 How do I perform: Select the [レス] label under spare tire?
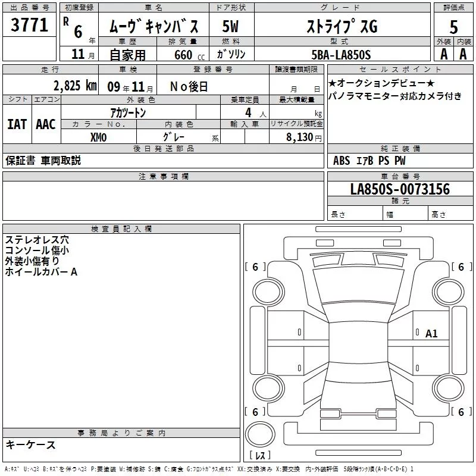(260, 455)
